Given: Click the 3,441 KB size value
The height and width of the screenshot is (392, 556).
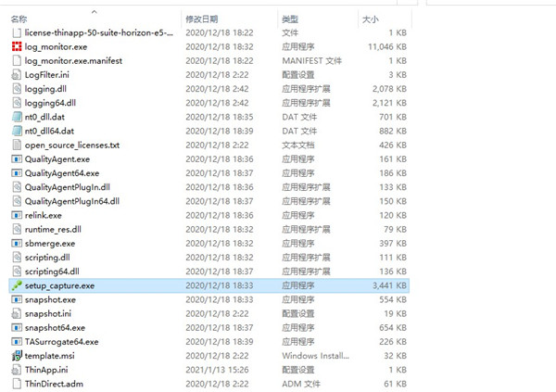Looking at the screenshot, I should tap(389, 285).
